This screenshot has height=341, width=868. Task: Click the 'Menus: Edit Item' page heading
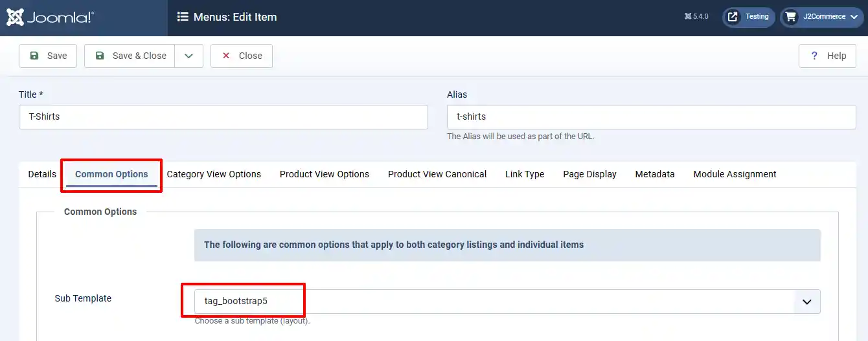[x=235, y=17]
